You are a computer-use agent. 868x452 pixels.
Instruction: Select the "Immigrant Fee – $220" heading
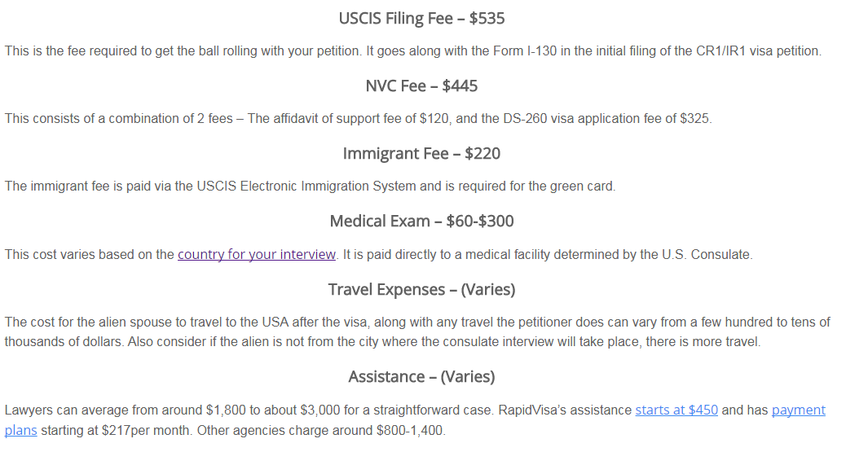point(422,153)
